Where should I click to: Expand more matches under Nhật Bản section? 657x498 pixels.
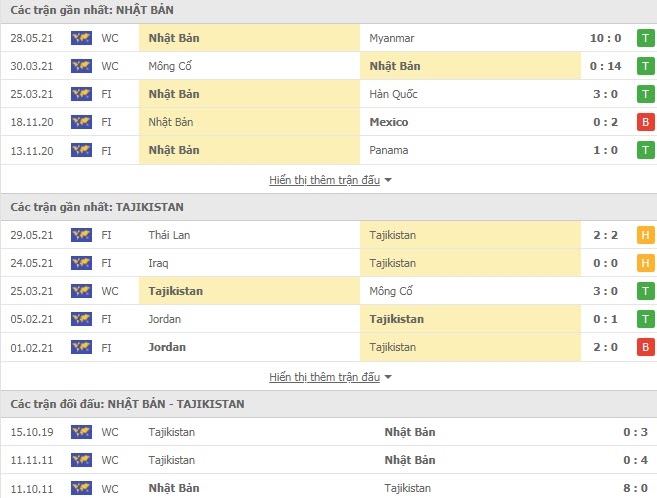click(x=324, y=180)
